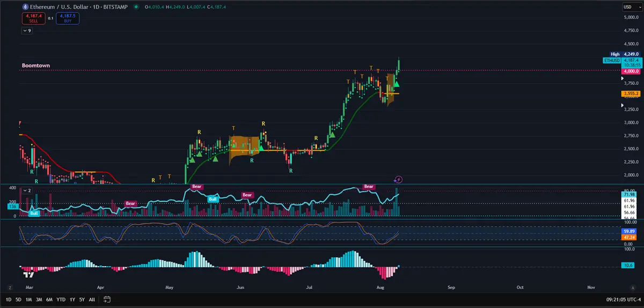Select the 6M date range
The image size is (644, 308).
(49, 299)
